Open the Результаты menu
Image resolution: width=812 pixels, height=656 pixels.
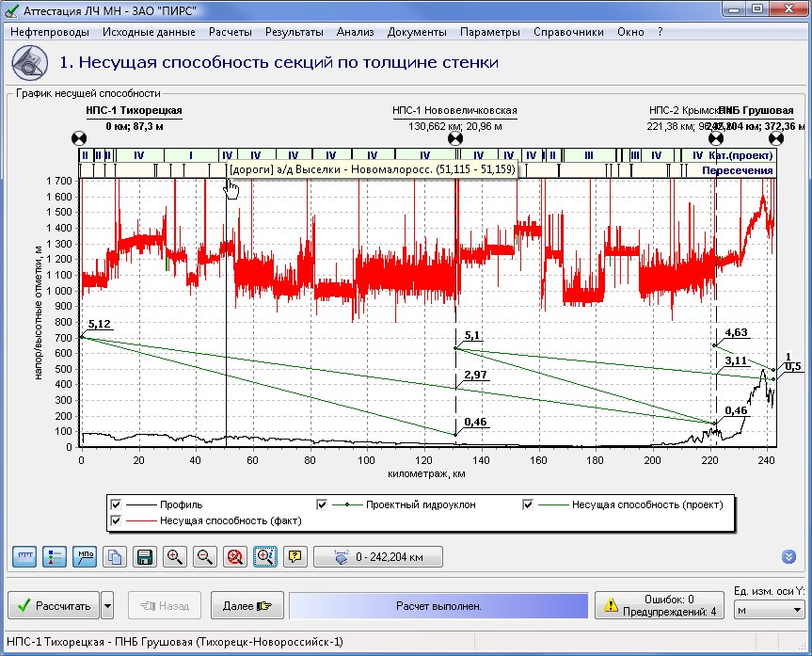295,32
